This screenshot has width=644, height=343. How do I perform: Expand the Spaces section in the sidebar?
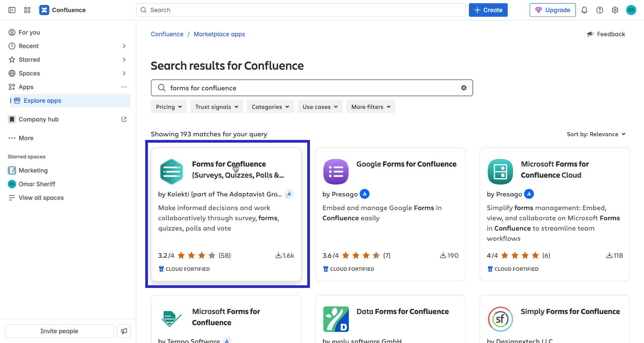(x=124, y=73)
